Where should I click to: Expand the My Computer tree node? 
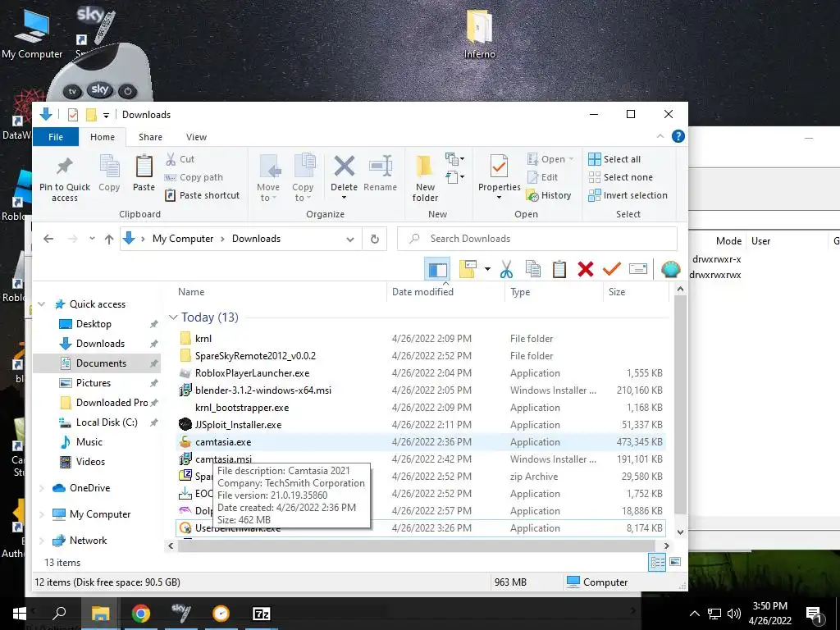[x=42, y=514]
